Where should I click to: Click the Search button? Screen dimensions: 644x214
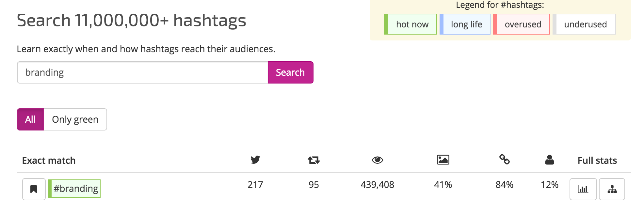[290, 72]
